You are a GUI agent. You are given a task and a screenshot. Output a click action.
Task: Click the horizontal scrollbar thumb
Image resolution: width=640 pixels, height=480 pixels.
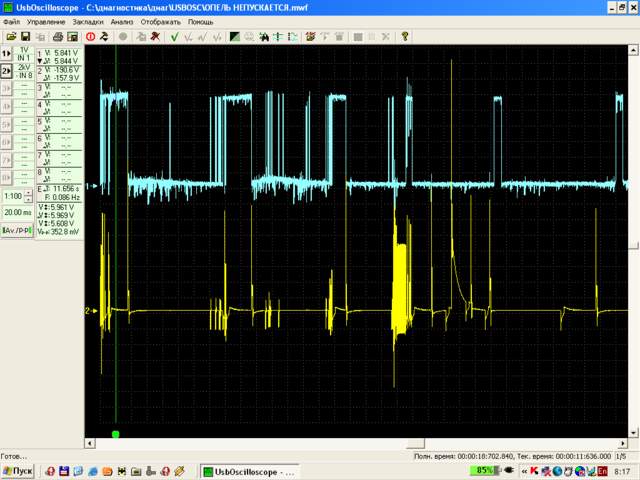coord(415,443)
